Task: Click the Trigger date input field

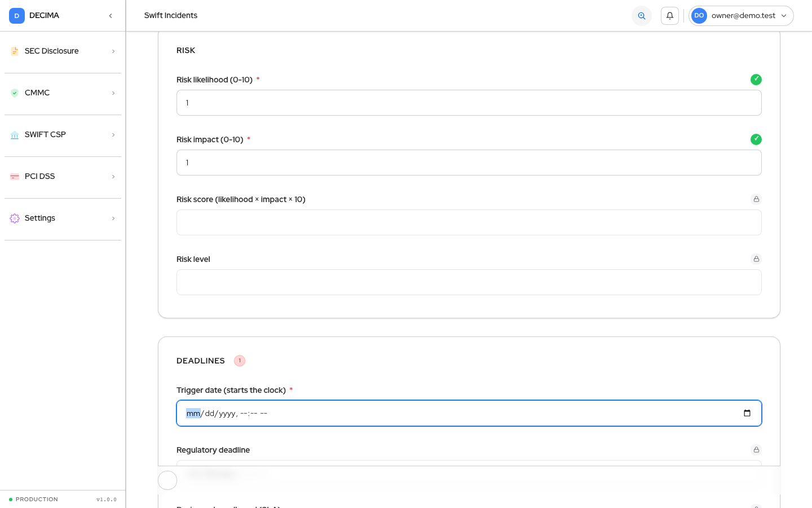Action: [469, 413]
